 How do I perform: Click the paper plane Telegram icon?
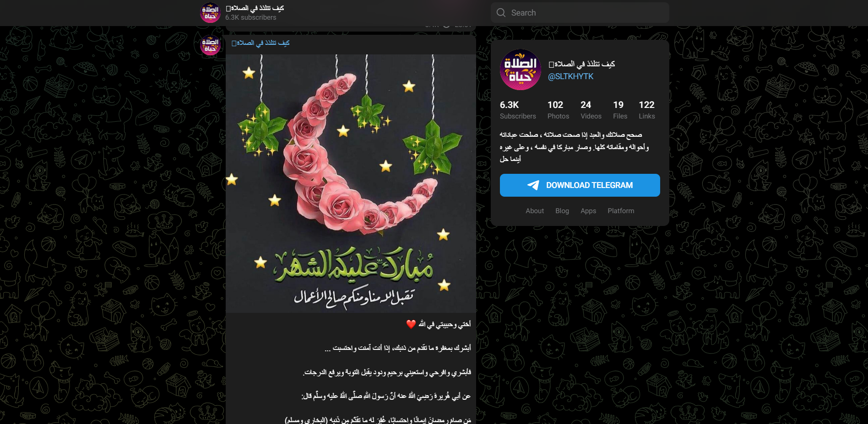point(533,185)
